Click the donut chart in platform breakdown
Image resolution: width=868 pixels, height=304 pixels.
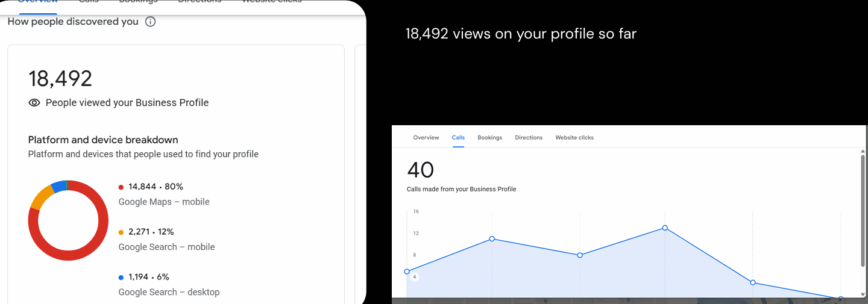coord(68,220)
